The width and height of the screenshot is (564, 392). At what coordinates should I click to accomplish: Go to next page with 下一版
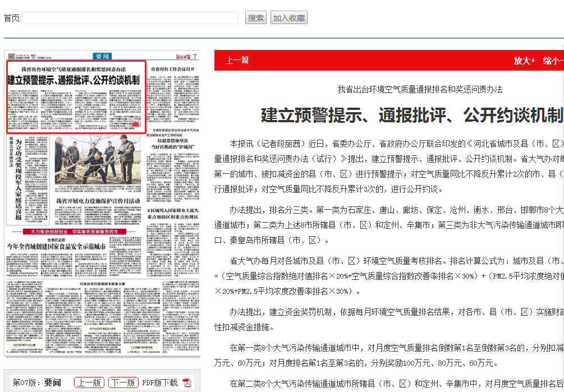(x=123, y=382)
